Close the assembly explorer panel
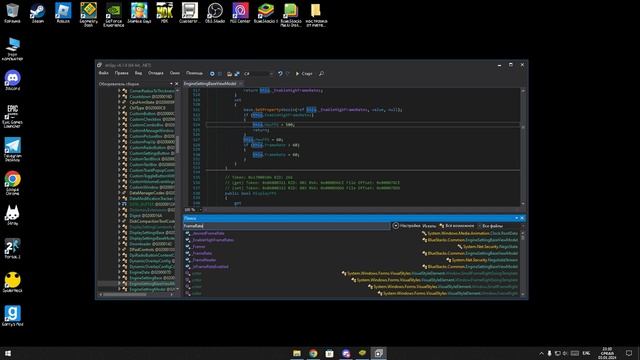 [x=176, y=84]
